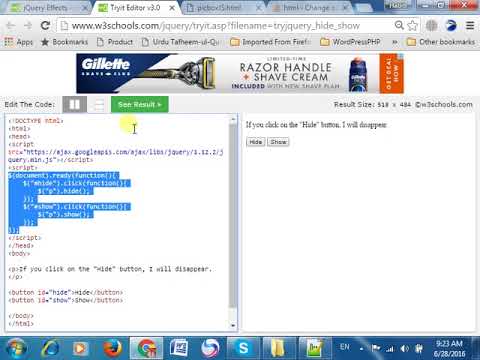480x360 pixels.
Task: Switch to the jQuery Effects tab
Action: 47,7
